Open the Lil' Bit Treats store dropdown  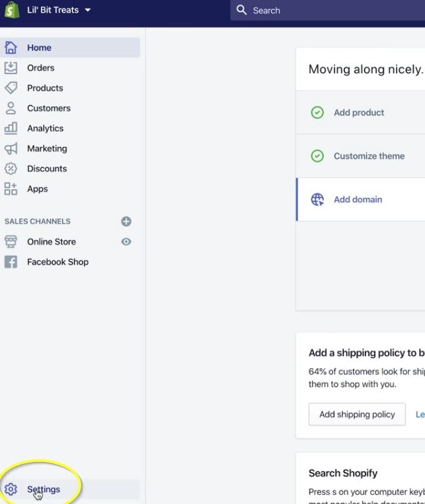[x=59, y=10]
